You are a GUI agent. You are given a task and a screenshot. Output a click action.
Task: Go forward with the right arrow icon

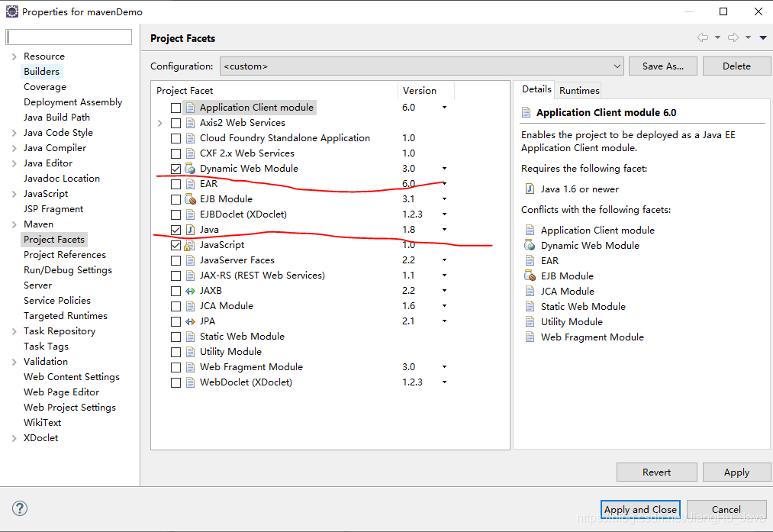click(733, 37)
